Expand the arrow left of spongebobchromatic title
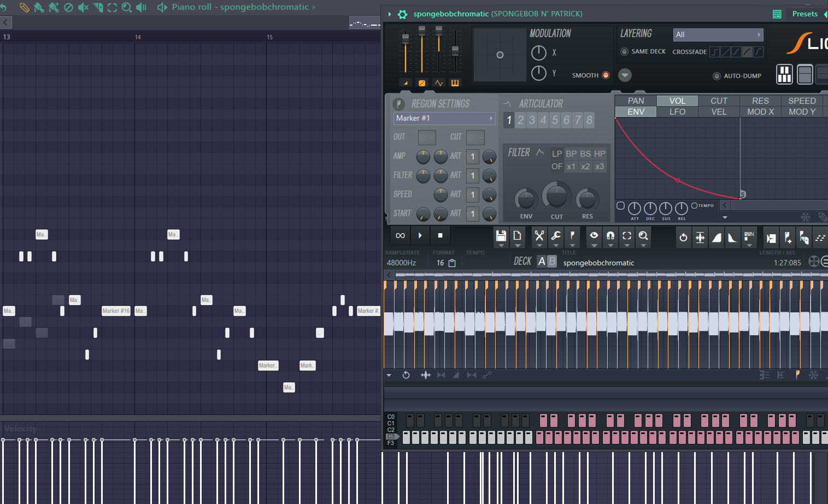 [390, 14]
